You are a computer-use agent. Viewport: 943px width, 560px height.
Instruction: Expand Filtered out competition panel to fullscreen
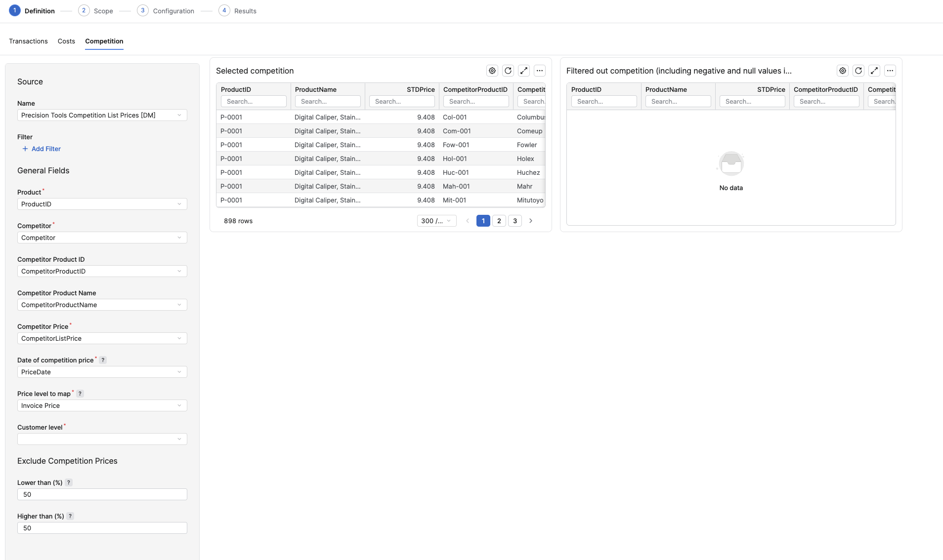[x=874, y=71]
